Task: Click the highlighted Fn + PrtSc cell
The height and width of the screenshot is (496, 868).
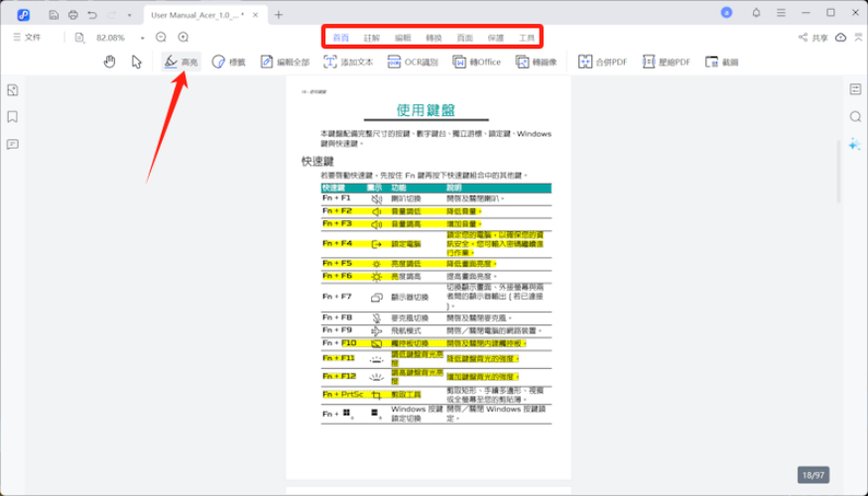Action: pos(343,394)
